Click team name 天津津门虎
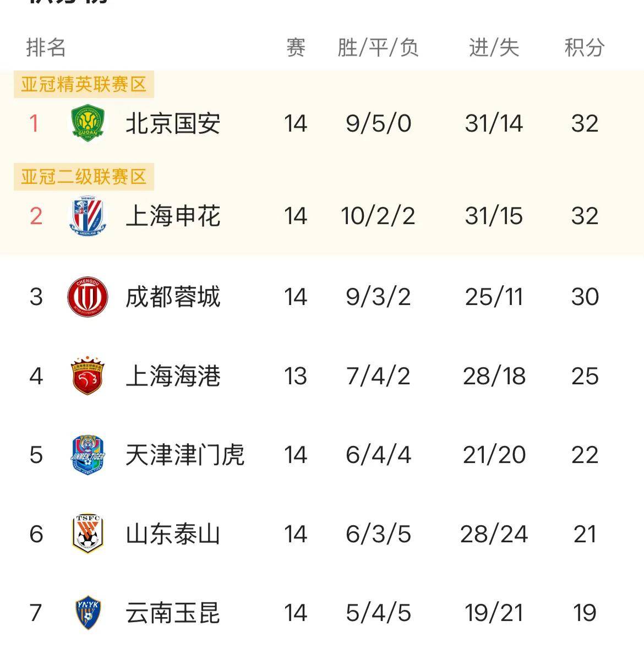The height and width of the screenshot is (665, 644). (x=184, y=455)
